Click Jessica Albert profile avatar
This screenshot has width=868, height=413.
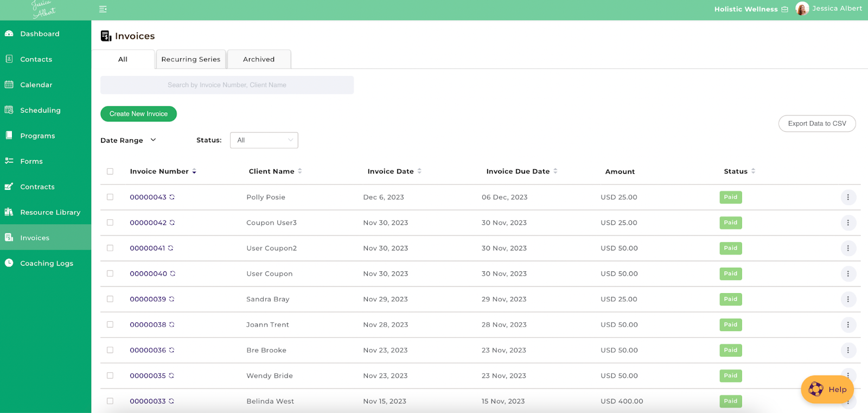click(802, 9)
